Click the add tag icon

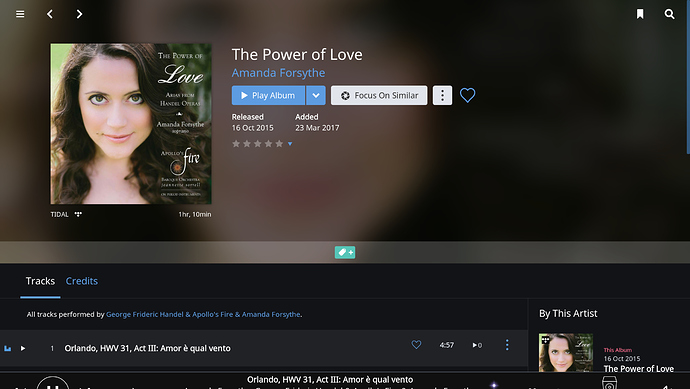click(345, 253)
